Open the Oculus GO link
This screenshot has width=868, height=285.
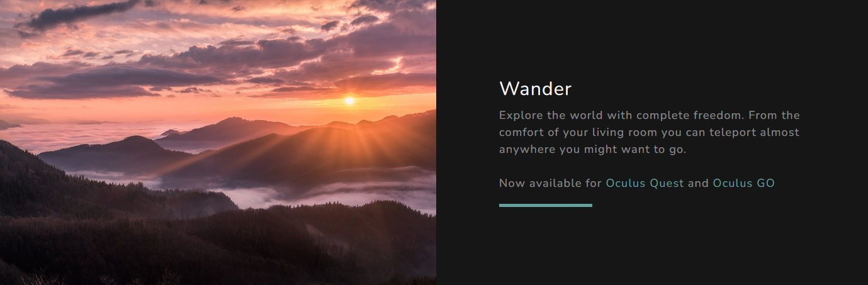pyautogui.click(x=743, y=183)
